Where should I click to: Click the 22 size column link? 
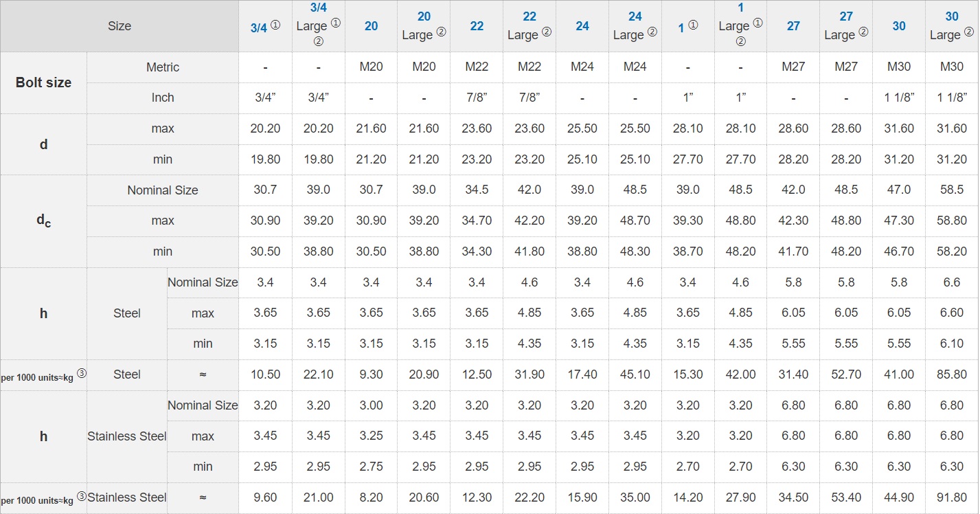click(477, 26)
